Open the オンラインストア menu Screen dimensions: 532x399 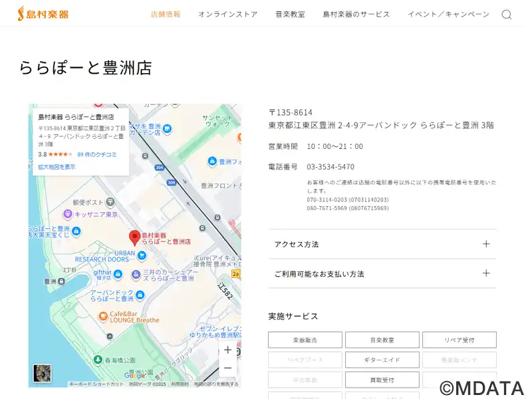pyautogui.click(x=228, y=14)
